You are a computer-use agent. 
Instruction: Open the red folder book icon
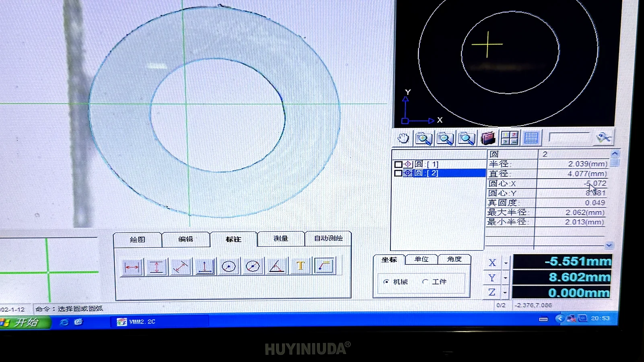[x=488, y=138]
